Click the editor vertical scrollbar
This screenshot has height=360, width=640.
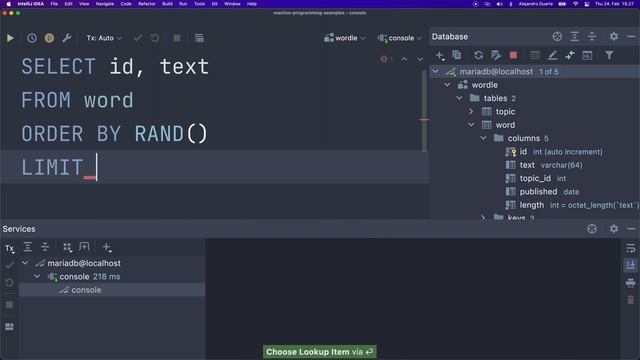tap(424, 110)
